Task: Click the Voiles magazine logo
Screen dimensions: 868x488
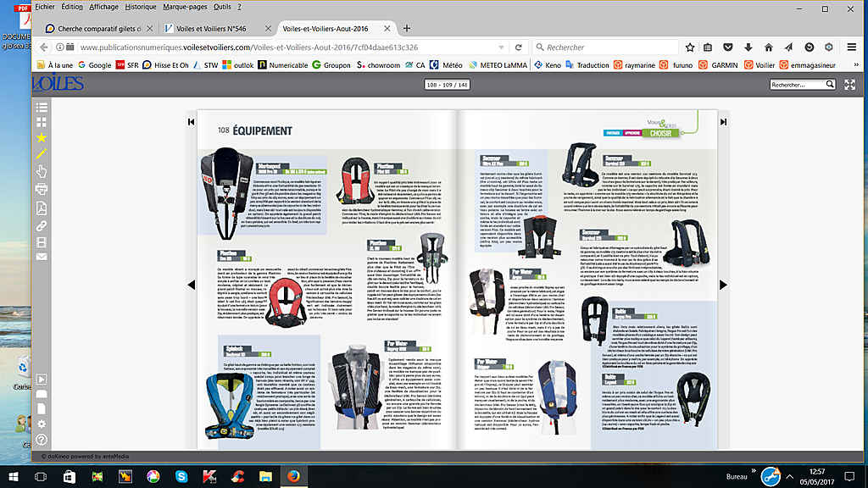Action: (58, 84)
